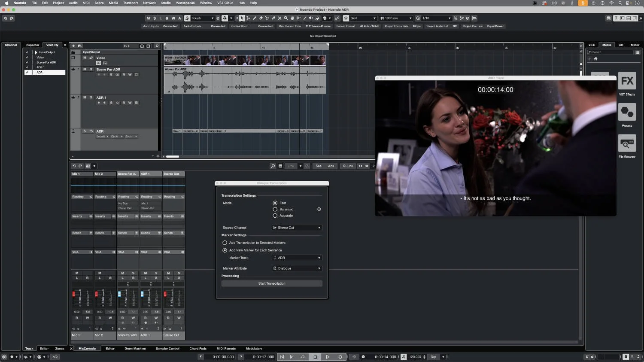The width and height of the screenshot is (644, 362).
Task: Click the Start Transcription button
Action: (x=272, y=283)
